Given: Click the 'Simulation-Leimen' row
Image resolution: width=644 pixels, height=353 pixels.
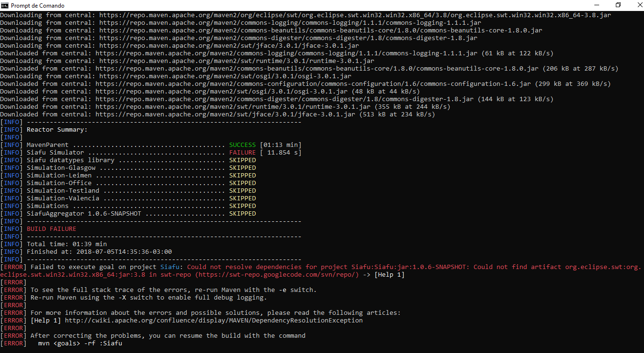Looking at the screenshot, I should click(59, 176).
